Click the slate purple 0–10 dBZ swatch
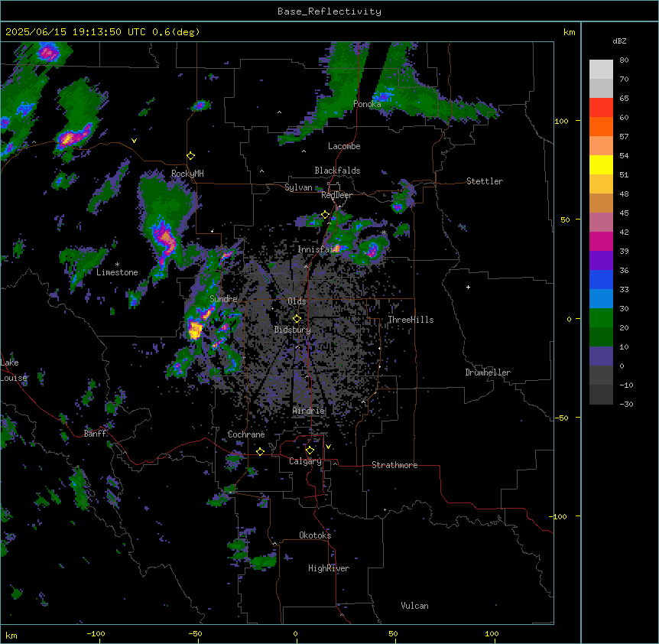The image size is (659, 644). 601,356
